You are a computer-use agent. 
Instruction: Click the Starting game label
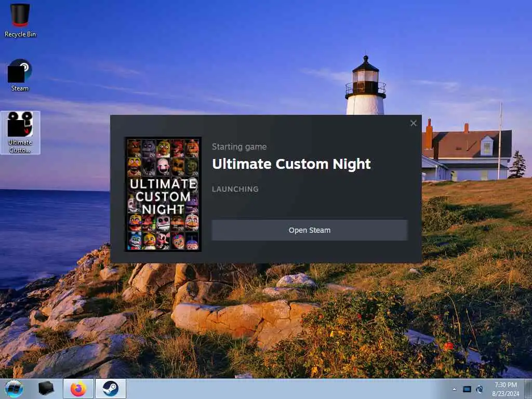(239, 147)
